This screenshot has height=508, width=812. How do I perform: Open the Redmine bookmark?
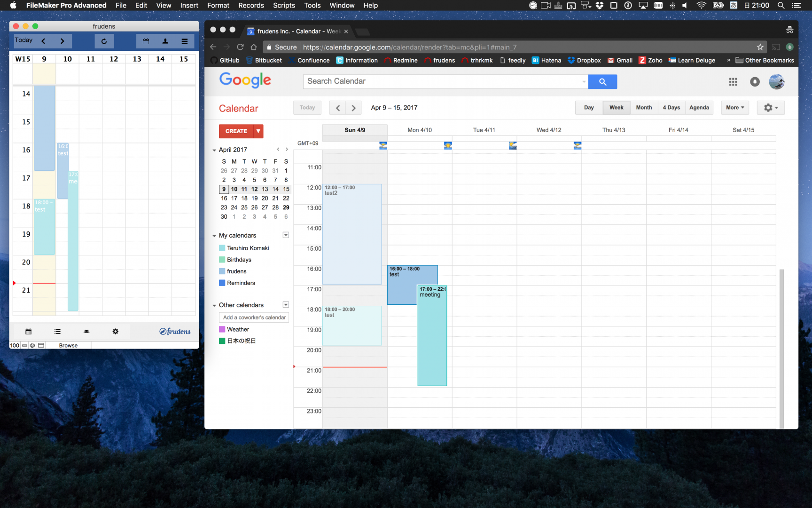(x=401, y=60)
